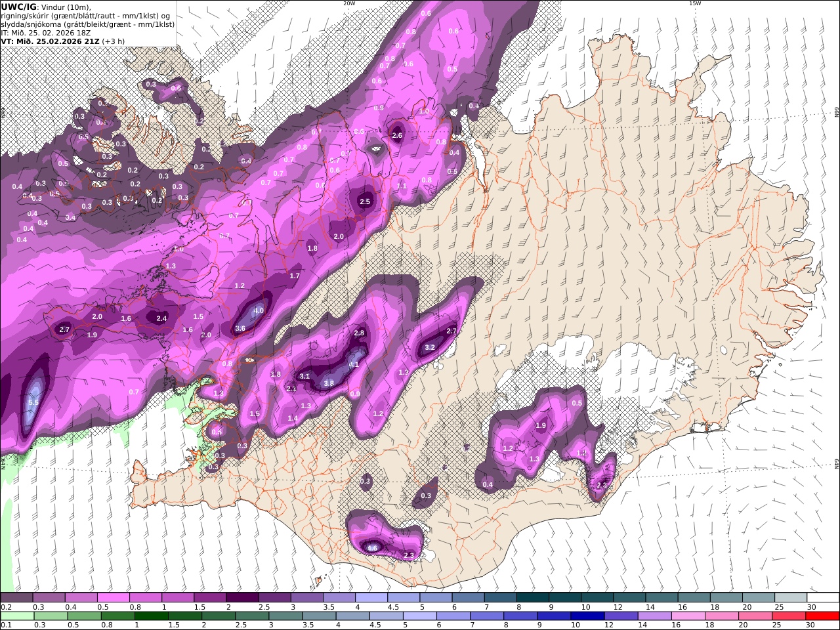
Task: Click the '5.5' precipitation maximum value
Action: click(33, 402)
